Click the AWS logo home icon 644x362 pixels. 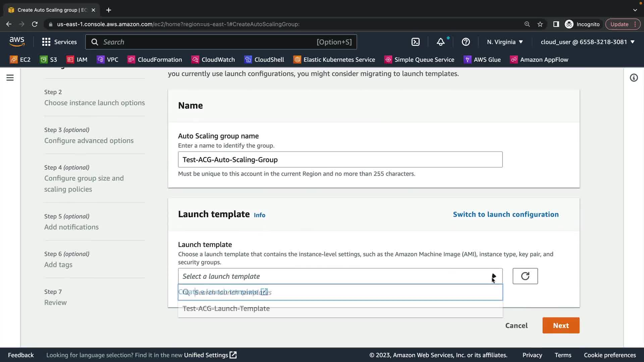17,42
